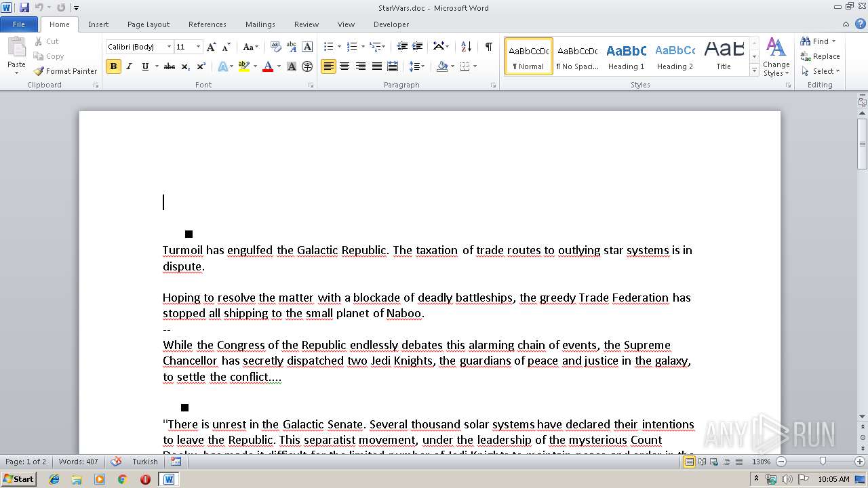Switch to the Developer tab

click(391, 24)
